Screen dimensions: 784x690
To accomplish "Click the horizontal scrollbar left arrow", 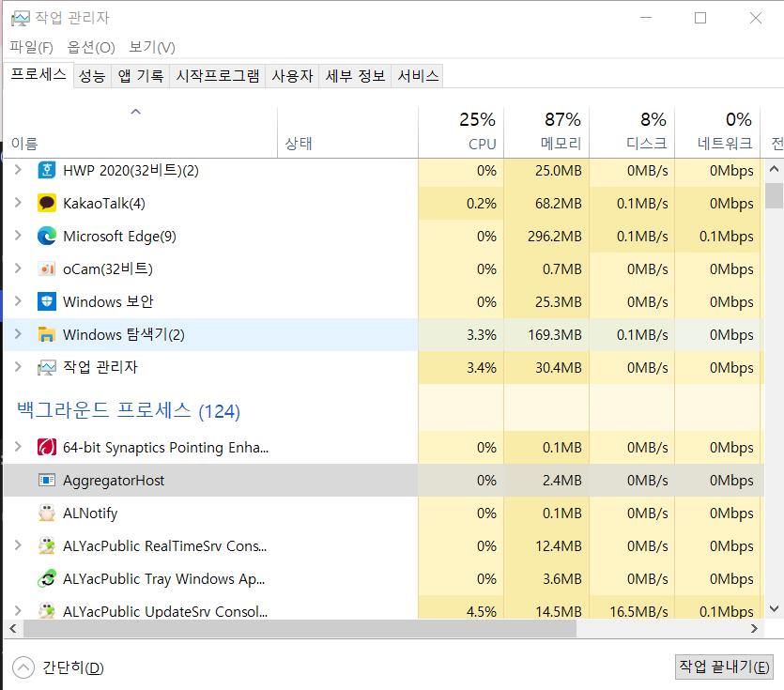I will [x=13, y=628].
